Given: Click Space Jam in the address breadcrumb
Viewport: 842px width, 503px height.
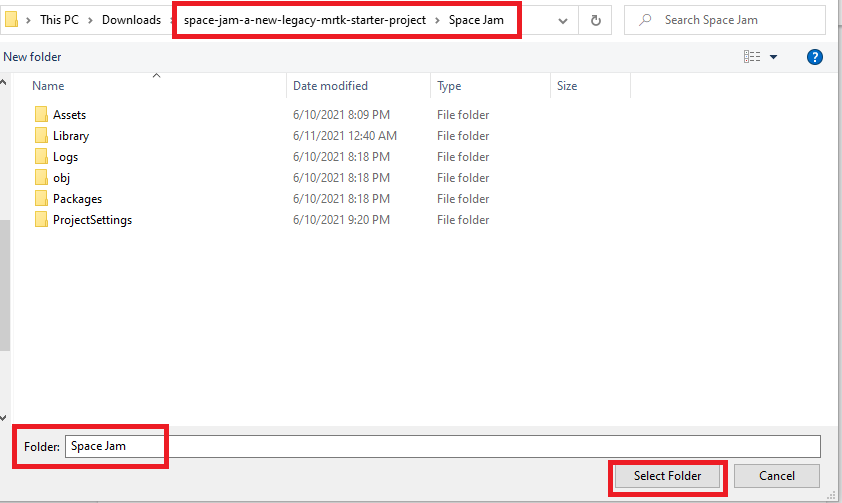Looking at the screenshot, I should pos(476,20).
